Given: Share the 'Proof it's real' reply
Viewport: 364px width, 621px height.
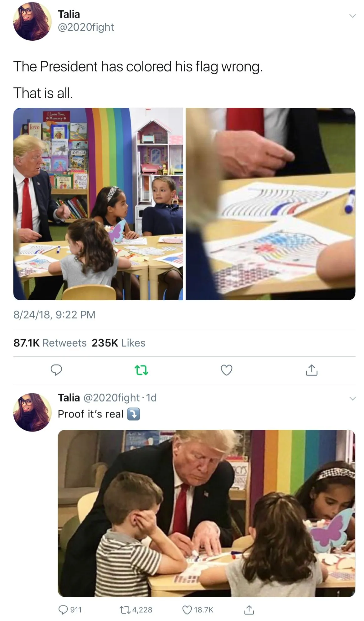Looking at the screenshot, I should (249, 609).
